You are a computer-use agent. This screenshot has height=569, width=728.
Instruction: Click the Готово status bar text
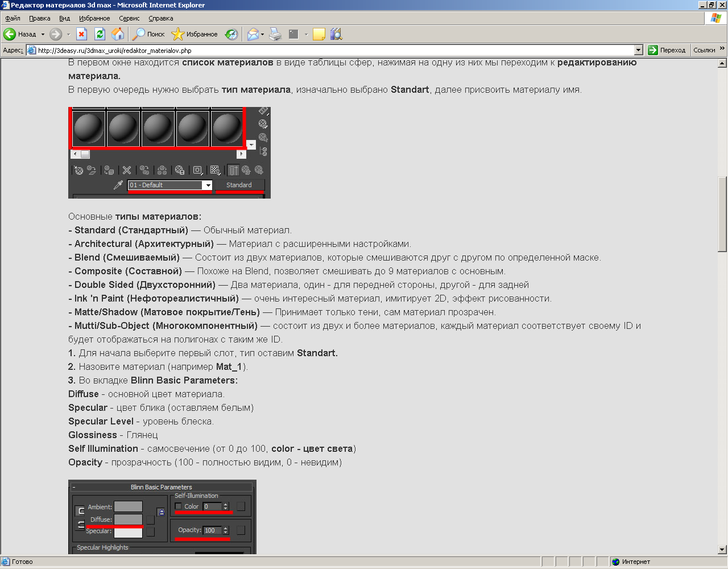22,562
